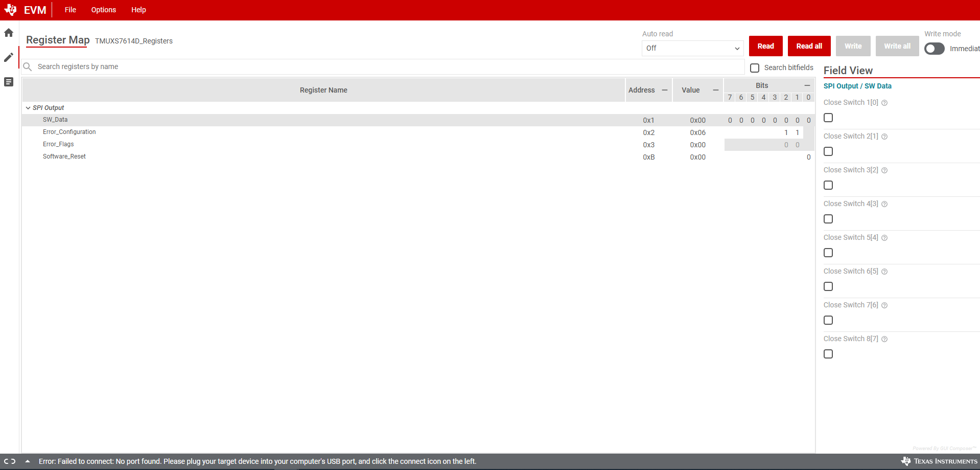Image resolution: width=980 pixels, height=470 pixels.
Task: Open the File menu
Action: click(x=71, y=10)
